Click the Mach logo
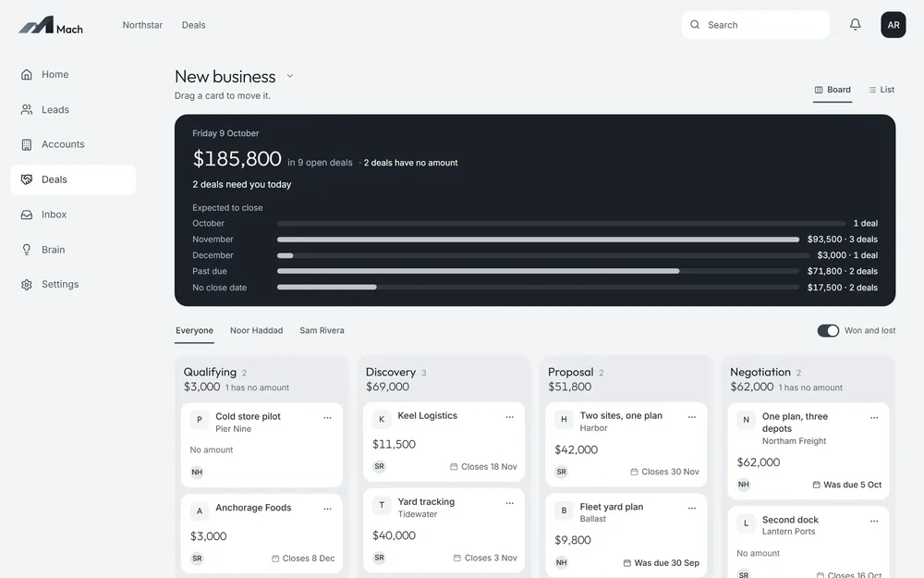This screenshot has height=578, width=924. coord(51,25)
